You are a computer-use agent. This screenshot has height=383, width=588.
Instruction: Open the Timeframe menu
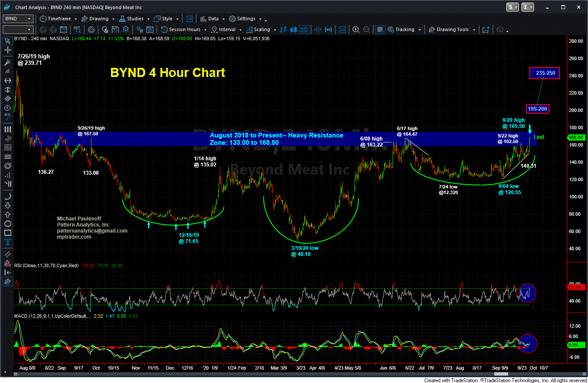coord(56,19)
